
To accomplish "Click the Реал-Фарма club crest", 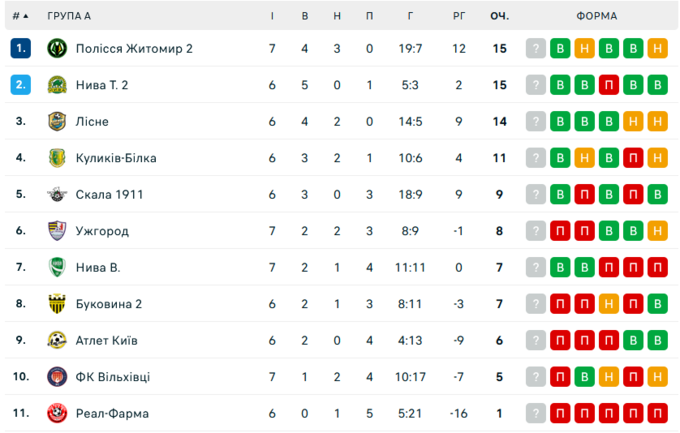I will pos(56,413).
